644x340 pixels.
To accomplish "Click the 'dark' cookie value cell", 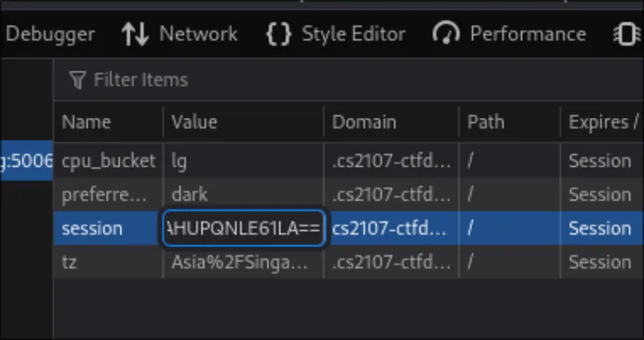I will point(190,194).
